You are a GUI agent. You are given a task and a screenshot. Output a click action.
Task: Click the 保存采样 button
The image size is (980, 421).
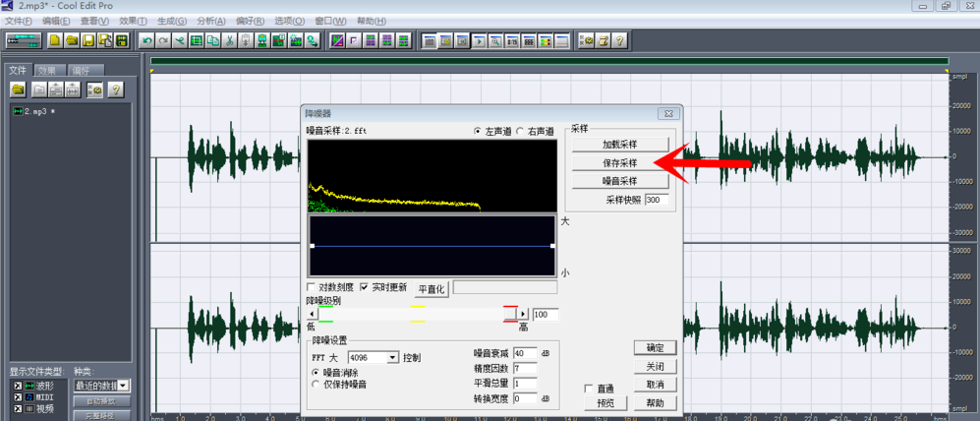pos(620,162)
